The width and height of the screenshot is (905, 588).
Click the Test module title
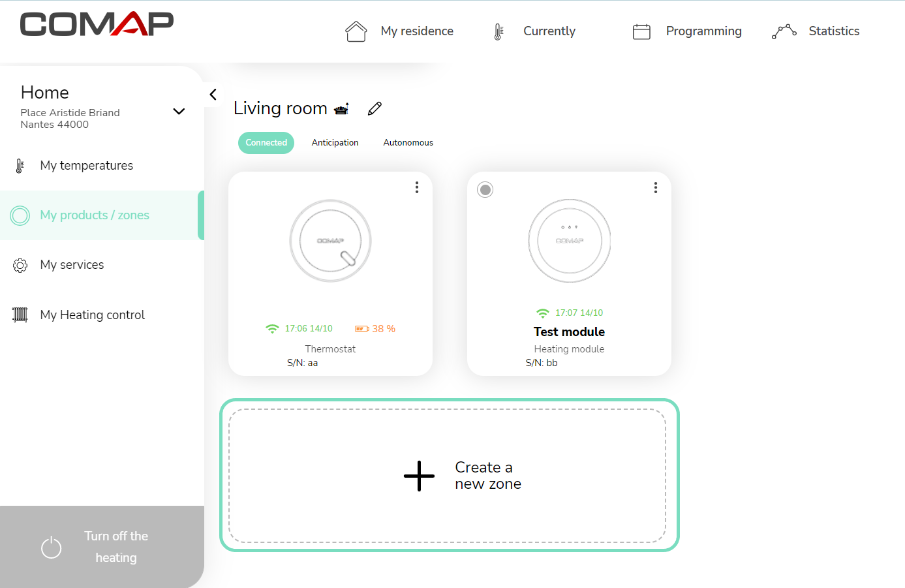click(x=570, y=332)
